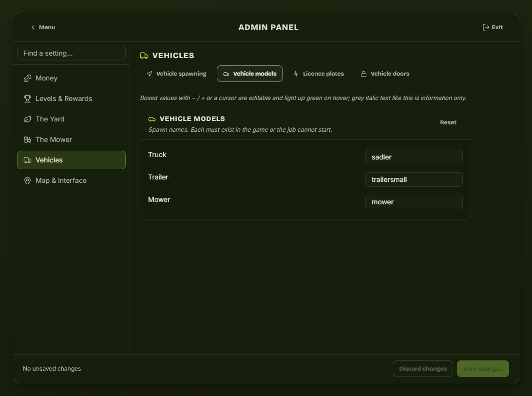
Task: Click the leaf icon next to The Yard
Action: click(27, 119)
